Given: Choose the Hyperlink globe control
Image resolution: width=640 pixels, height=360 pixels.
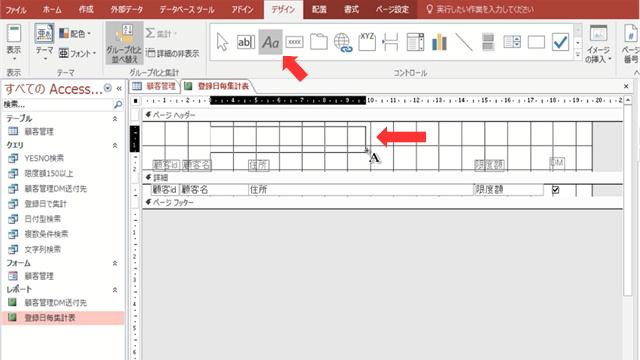Looking at the screenshot, I should tap(342, 42).
